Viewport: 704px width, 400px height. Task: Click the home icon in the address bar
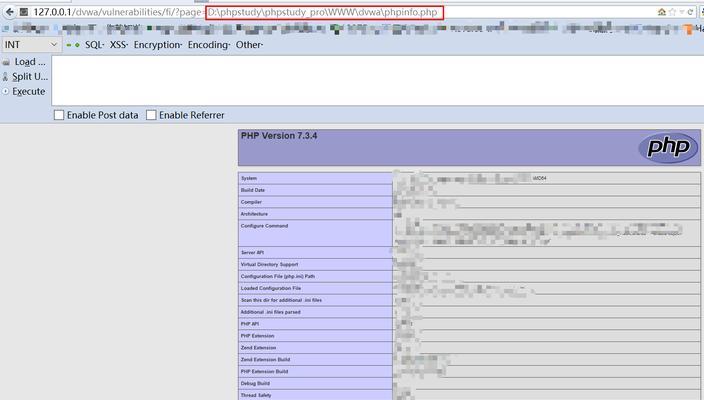pyautogui.click(x=662, y=12)
